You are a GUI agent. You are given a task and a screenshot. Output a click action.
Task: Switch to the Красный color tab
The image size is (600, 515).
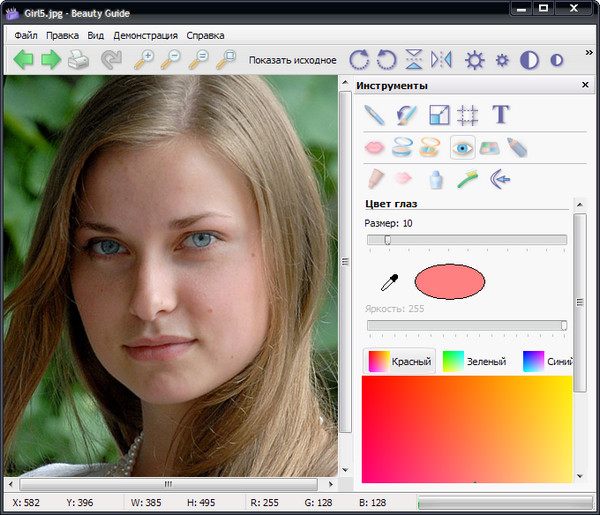click(x=400, y=361)
